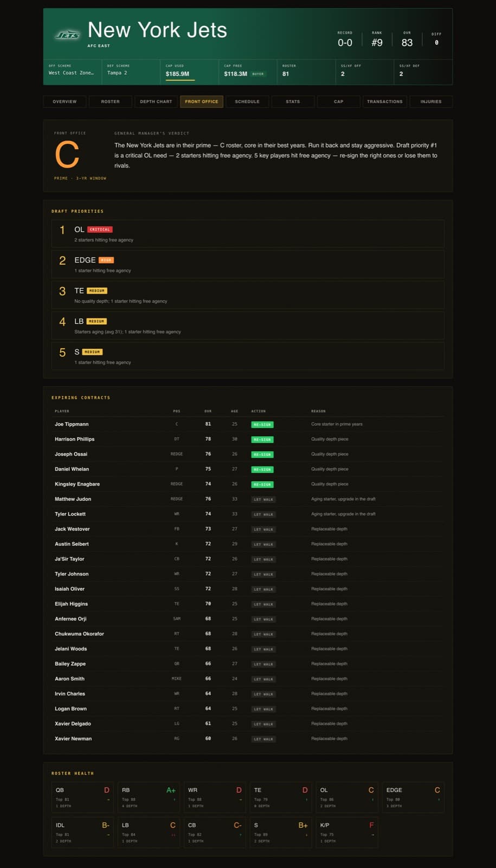
Task: Open Tyler Johnson's player name
Action: 72,574
